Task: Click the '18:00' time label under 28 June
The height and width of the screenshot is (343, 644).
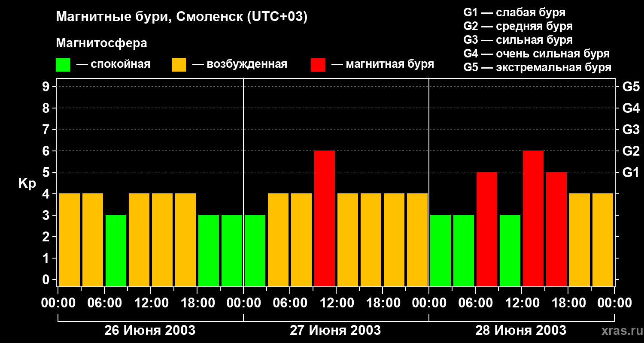Action: [568, 303]
